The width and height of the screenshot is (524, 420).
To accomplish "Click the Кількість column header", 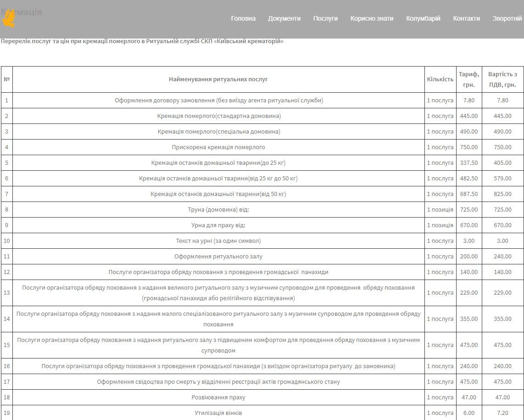I will tap(440, 79).
